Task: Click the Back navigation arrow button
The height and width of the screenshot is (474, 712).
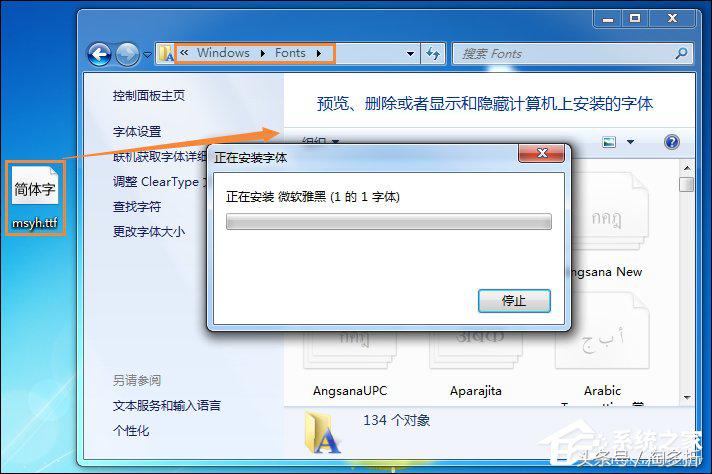Action: (x=99, y=54)
